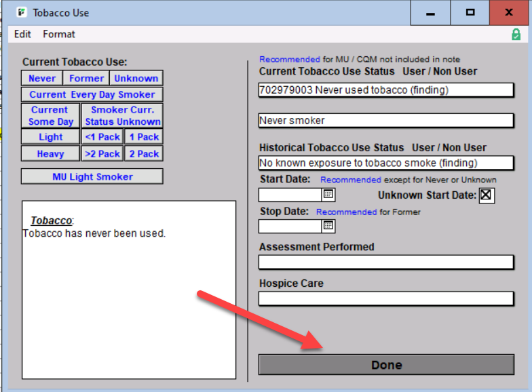Screen dimensions: 532x392
Task: Choose Smoker Curr. Status Unknown
Action: coord(123,115)
